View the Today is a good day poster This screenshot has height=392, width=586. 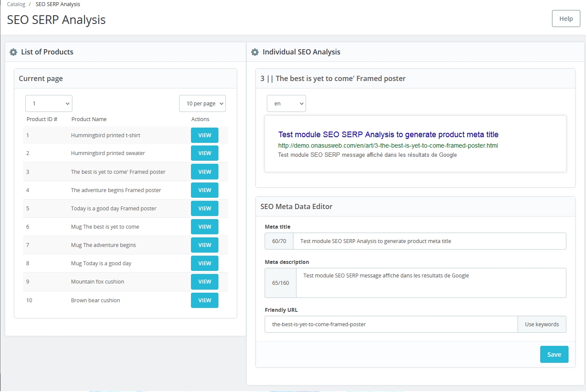[x=204, y=208]
